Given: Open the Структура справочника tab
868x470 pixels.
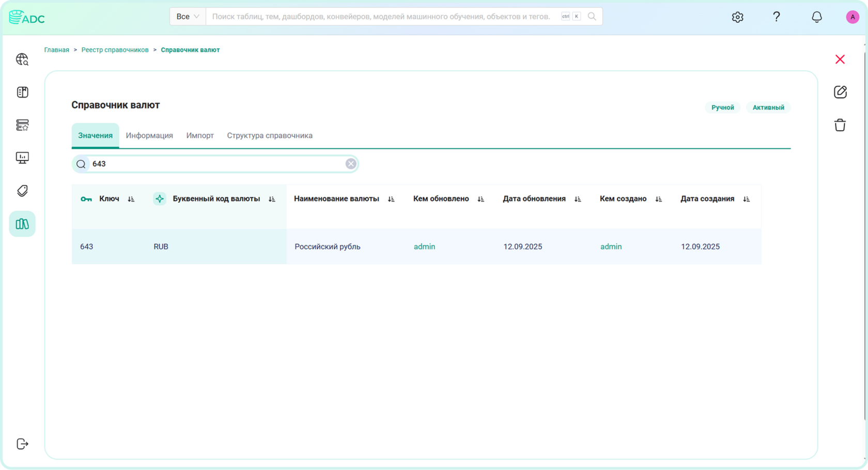Looking at the screenshot, I should tap(270, 135).
